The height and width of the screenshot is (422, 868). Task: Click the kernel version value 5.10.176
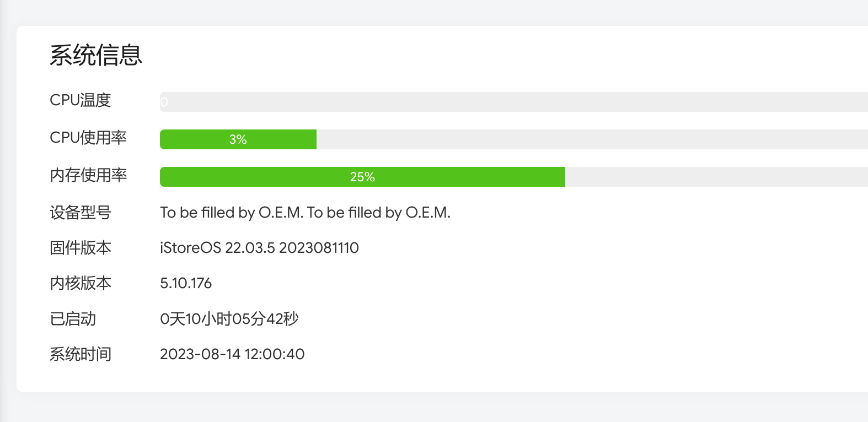[x=186, y=283]
